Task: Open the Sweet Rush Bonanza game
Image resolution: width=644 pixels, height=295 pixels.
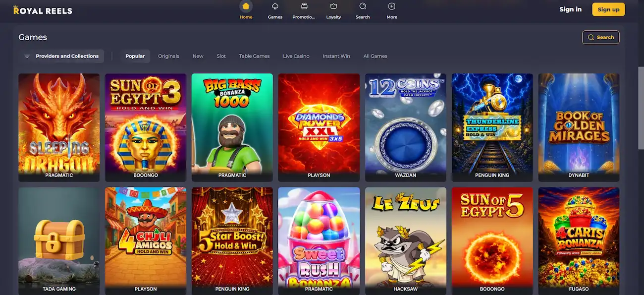Action: [319, 241]
